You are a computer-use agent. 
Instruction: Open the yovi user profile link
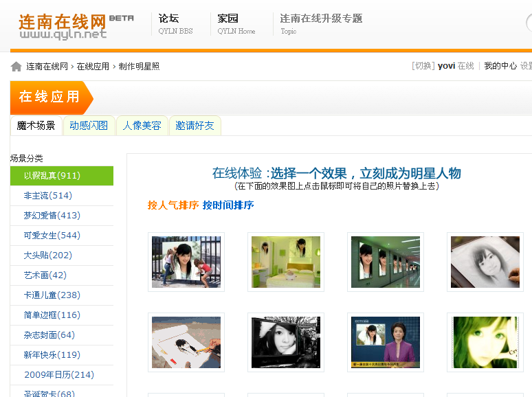[446, 66]
